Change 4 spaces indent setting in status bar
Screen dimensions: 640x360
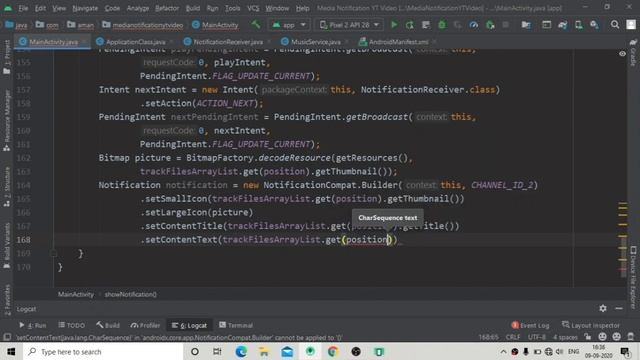565,337
